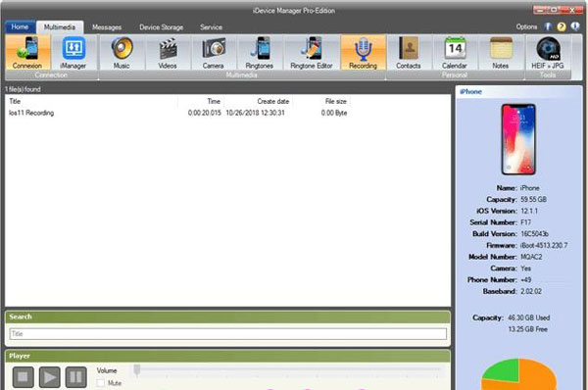Click the iOS Version value 12.1.1

[x=529, y=211]
